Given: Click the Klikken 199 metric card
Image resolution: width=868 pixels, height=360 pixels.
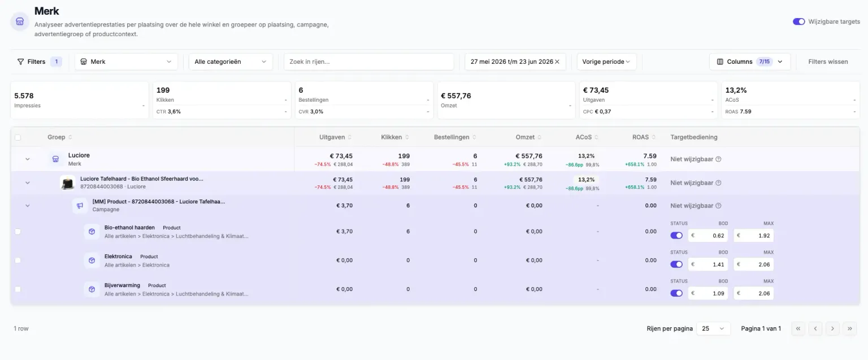Looking at the screenshot, I should [222, 100].
